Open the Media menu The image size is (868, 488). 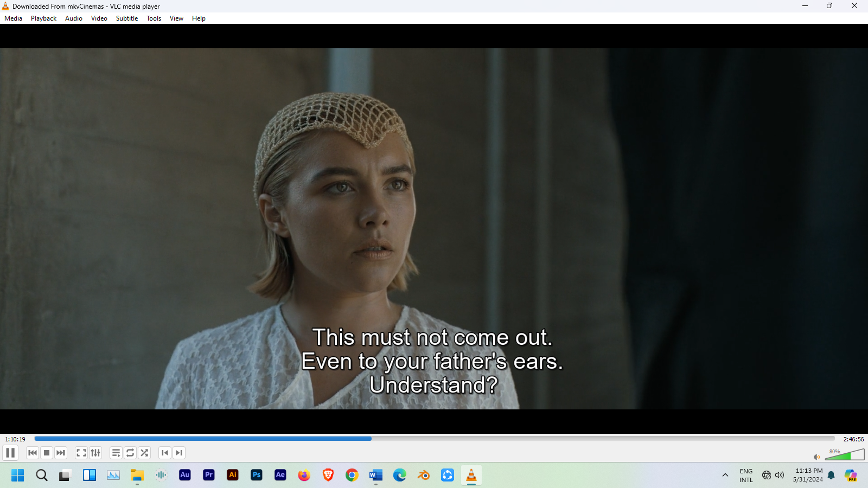coord(13,18)
